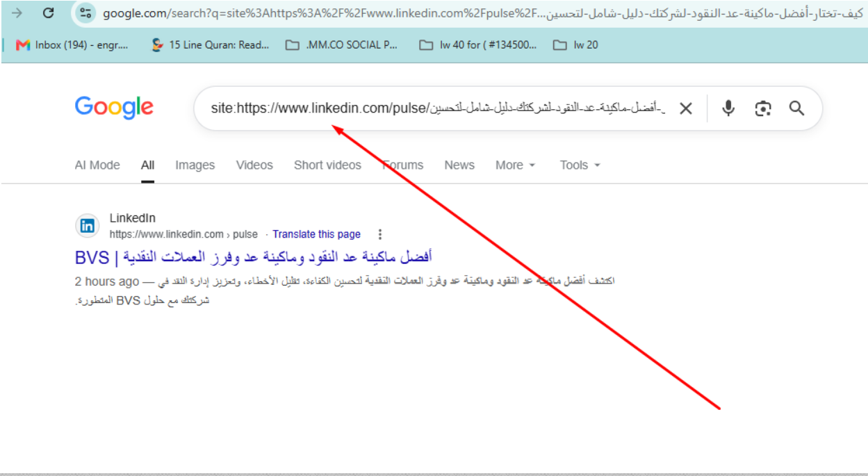Open the result's three-dot options menu

[x=379, y=234]
